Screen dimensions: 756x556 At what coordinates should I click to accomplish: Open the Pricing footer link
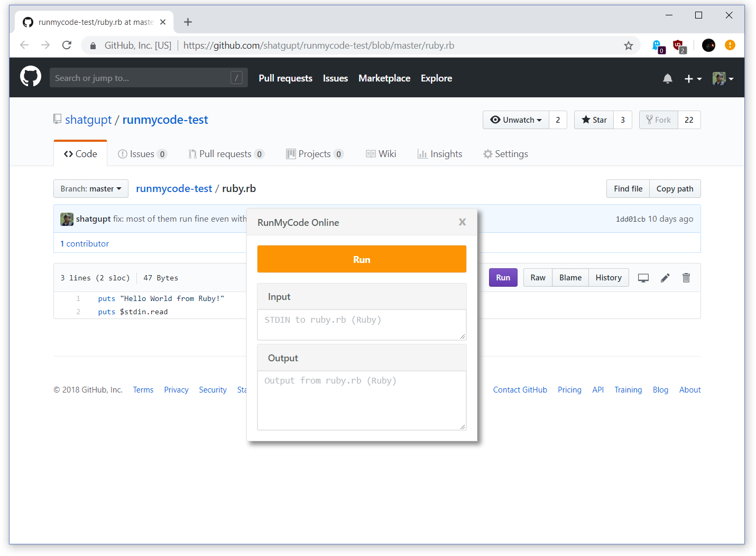569,390
